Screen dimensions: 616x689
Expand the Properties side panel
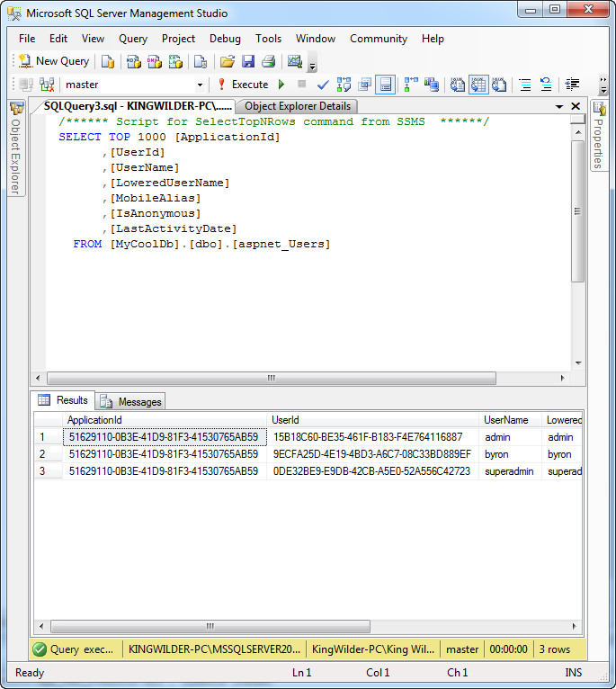pos(599,136)
